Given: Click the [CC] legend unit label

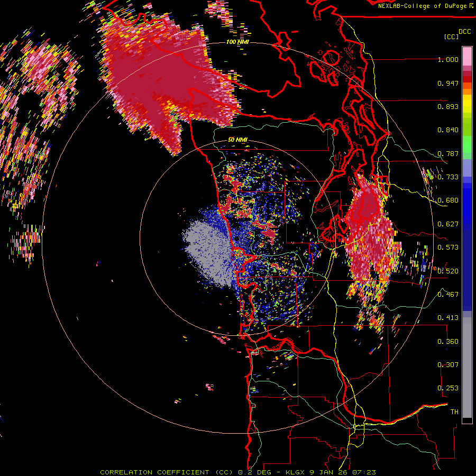Looking at the screenshot, I should pos(451,36).
